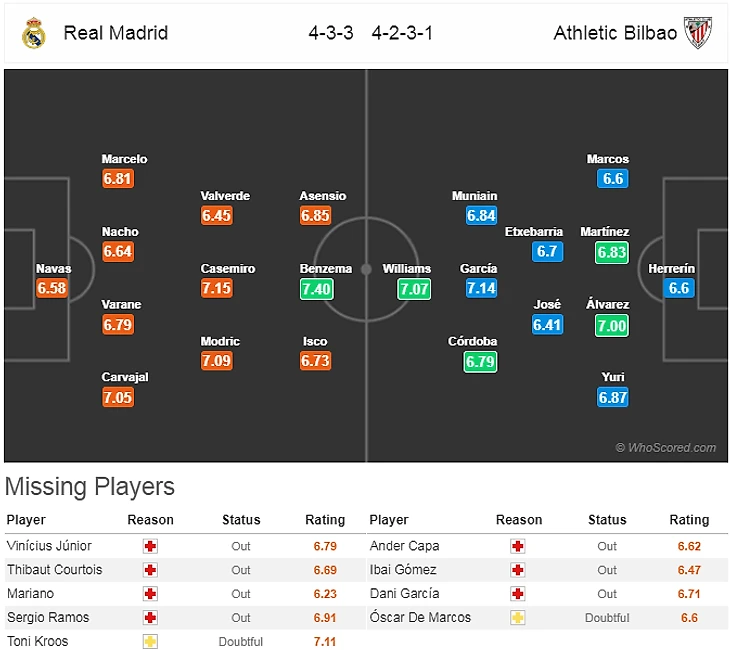Open the Vinícius Júnior player link
The image size is (730, 650).
point(49,546)
